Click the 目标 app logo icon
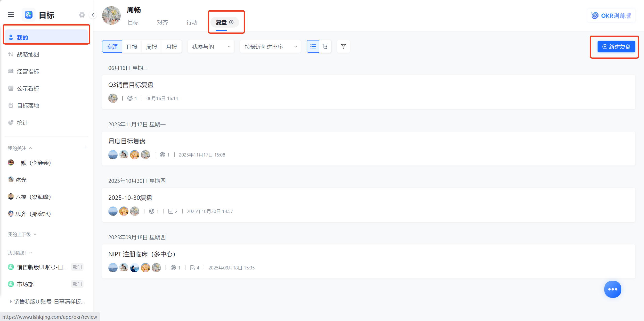644x321 pixels. [29, 15]
